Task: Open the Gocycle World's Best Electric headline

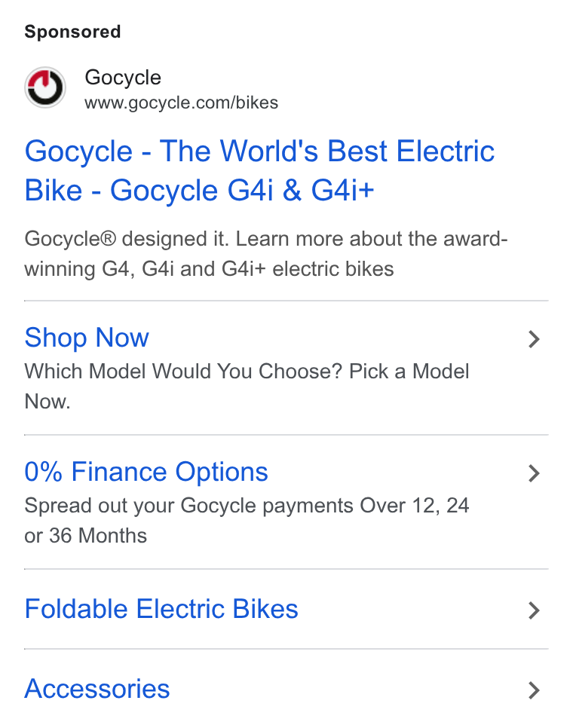Action: [x=259, y=151]
